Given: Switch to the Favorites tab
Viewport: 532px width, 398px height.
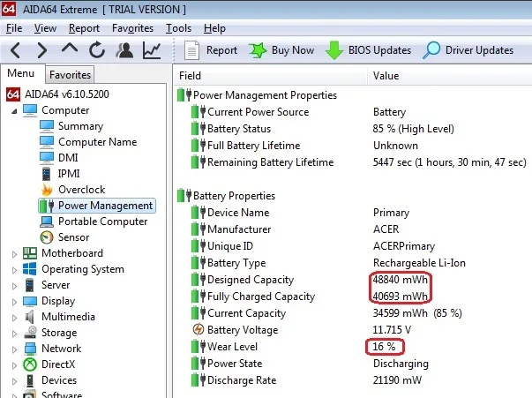Looking at the screenshot, I should click(x=70, y=75).
